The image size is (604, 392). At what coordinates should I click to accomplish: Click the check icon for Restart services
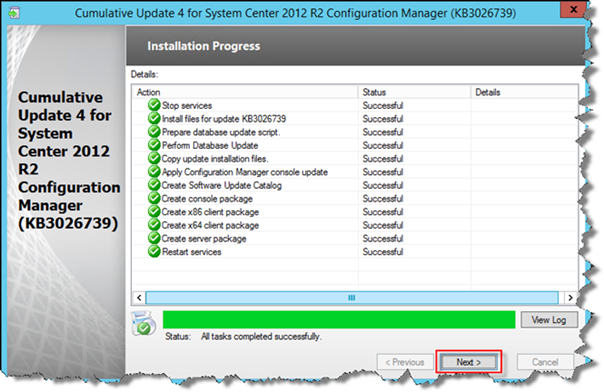point(154,251)
